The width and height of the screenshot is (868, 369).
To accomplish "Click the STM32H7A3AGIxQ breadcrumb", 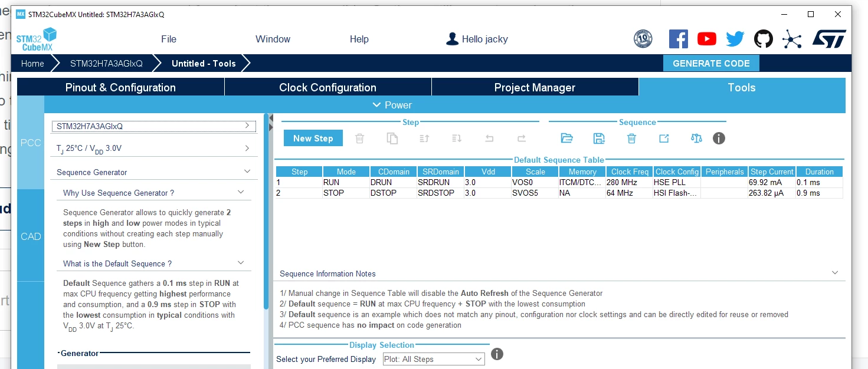I will [106, 64].
